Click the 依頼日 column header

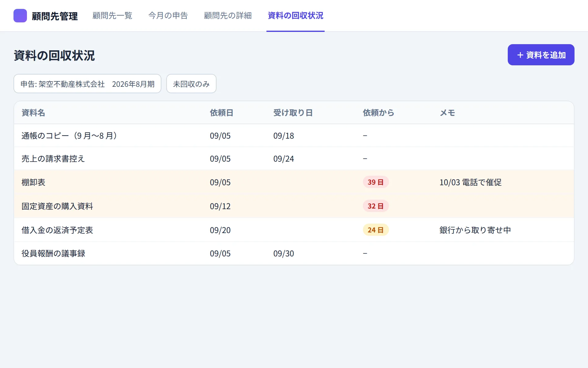click(x=221, y=113)
